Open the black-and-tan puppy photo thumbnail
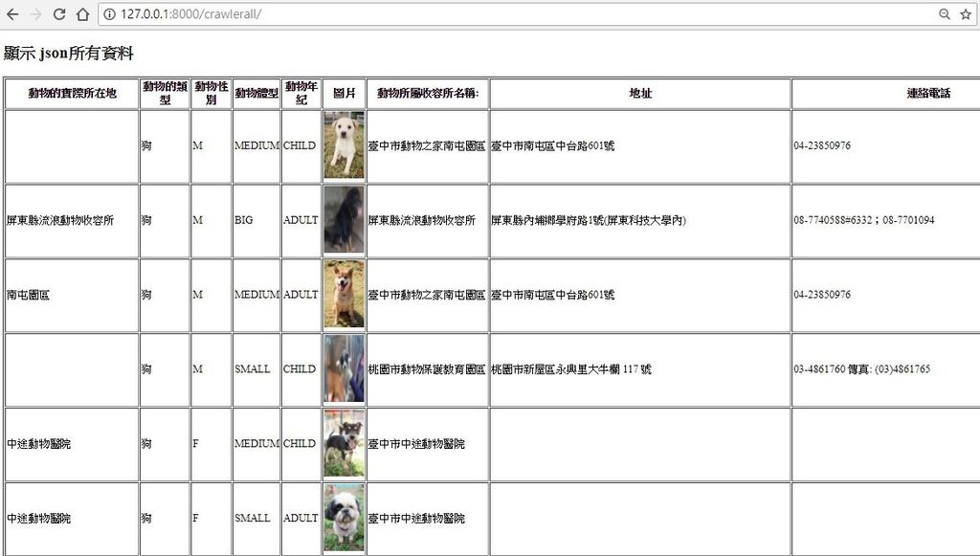980x556 pixels. [x=344, y=443]
